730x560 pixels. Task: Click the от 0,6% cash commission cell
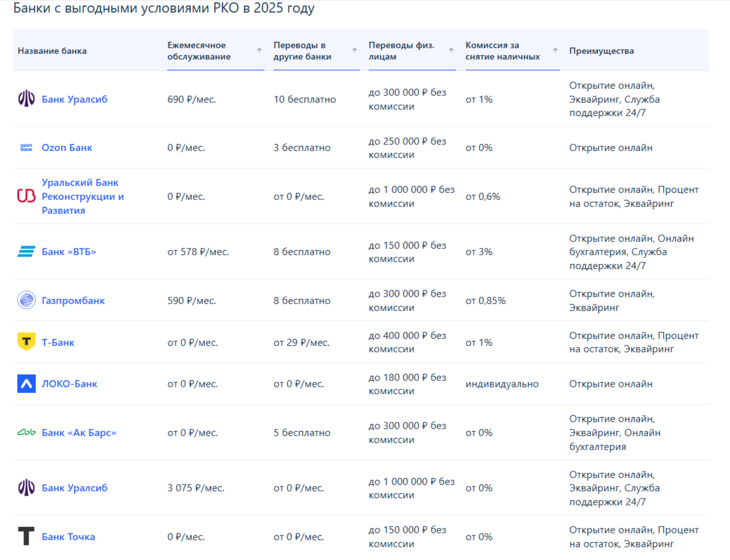click(x=483, y=196)
